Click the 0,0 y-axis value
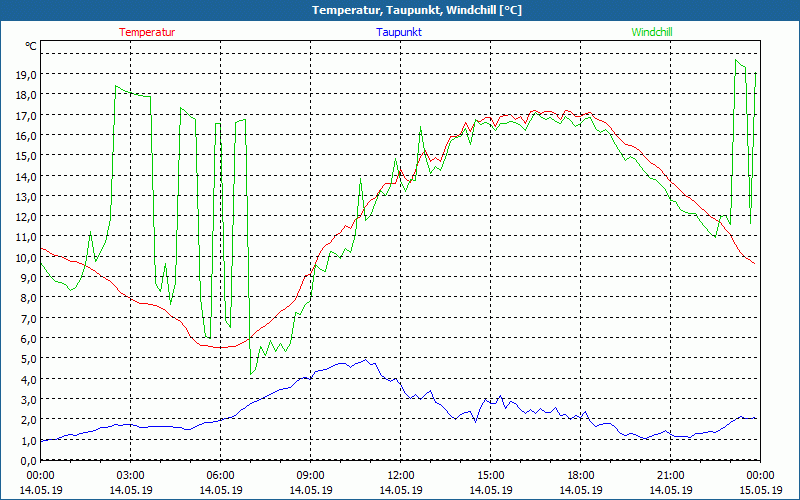This screenshot has height=500, width=800. point(26,461)
